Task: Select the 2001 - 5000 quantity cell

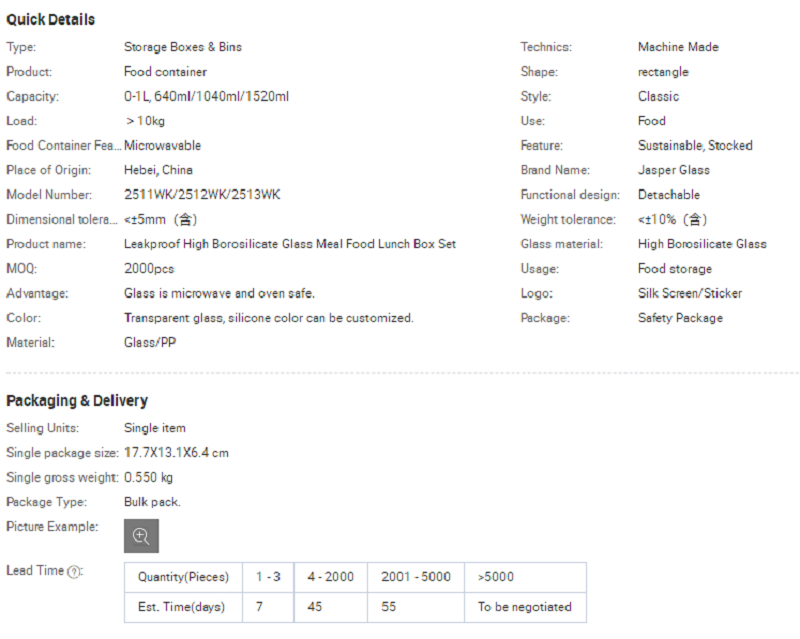Action: (x=415, y=577)
